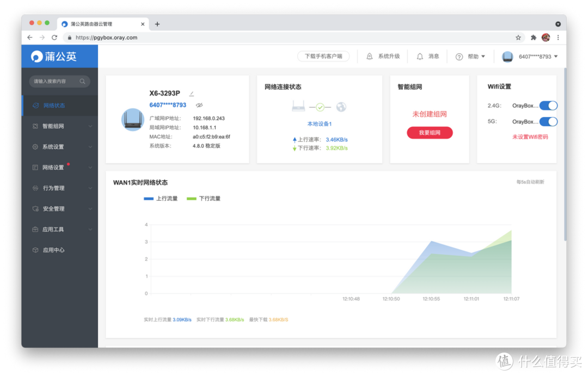588x376 pixels.
Task: Select 网络状态 in sidebar
Action: click(x=59, y=106)
